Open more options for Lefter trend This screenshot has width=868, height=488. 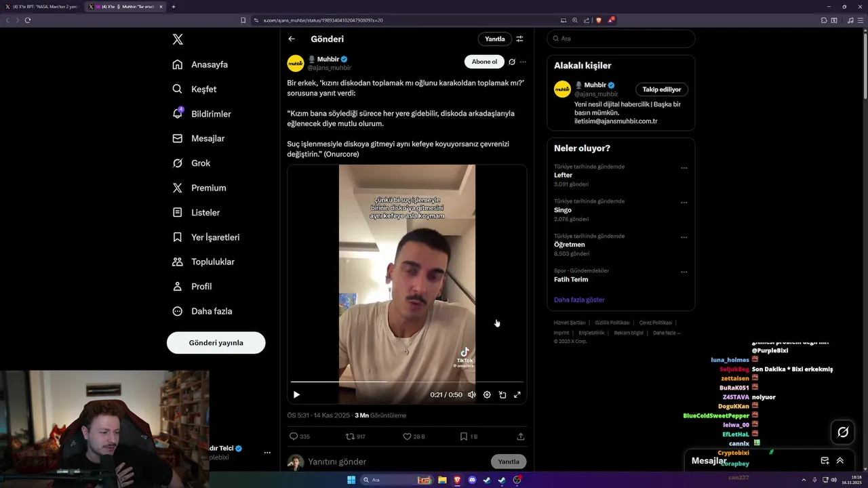[x=684, y=167]
